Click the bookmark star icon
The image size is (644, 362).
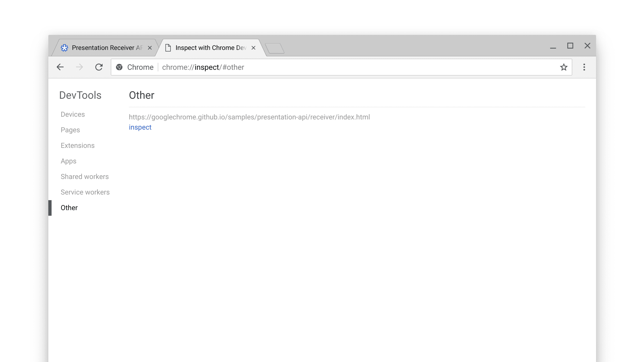coord(563,67)
